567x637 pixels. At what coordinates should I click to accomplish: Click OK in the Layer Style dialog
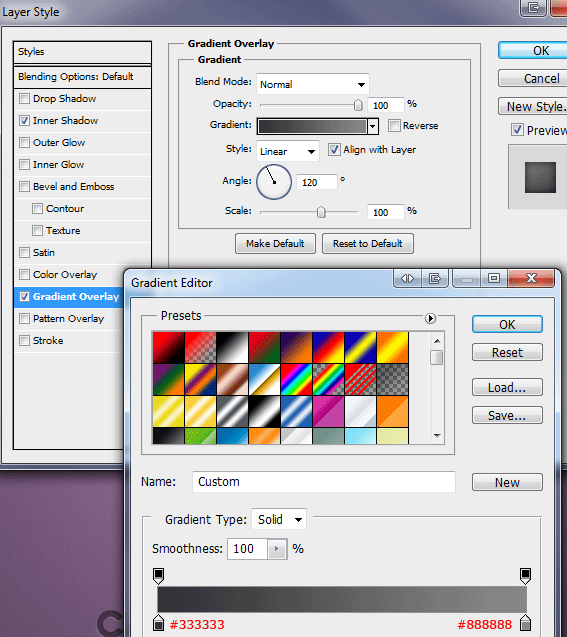[533, 50]
